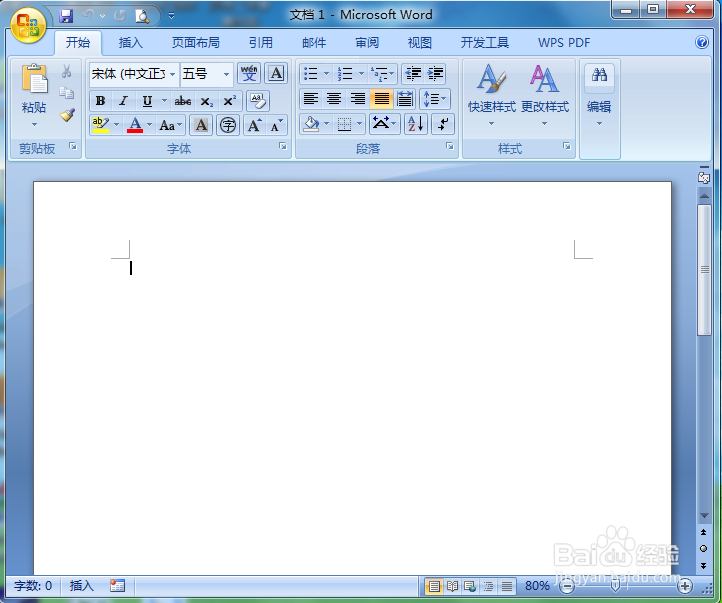Toggle Strikethrough abc formatting
Viewport: 722px width, 603px height.
click(x=183, y=101)
